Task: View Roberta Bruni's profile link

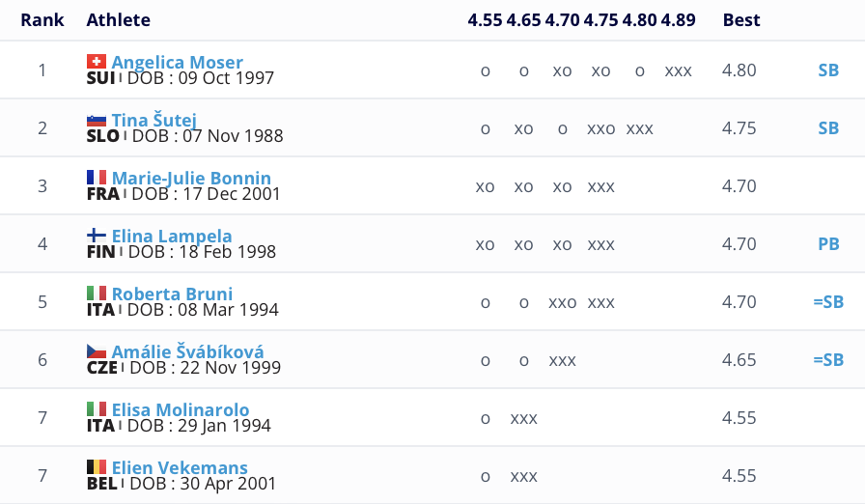Action: [x=172, y=294]
